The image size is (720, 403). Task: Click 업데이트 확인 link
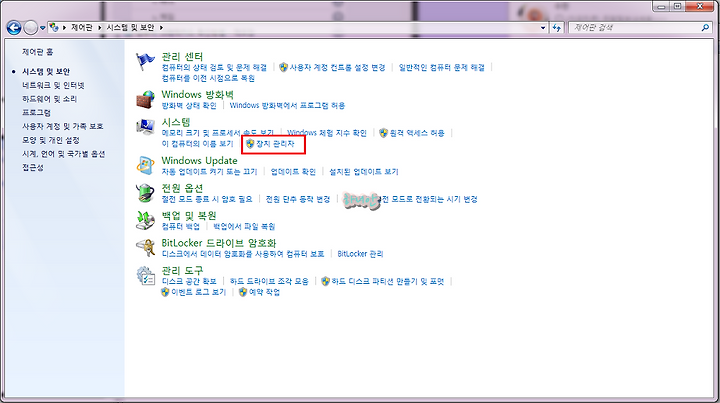293,172
